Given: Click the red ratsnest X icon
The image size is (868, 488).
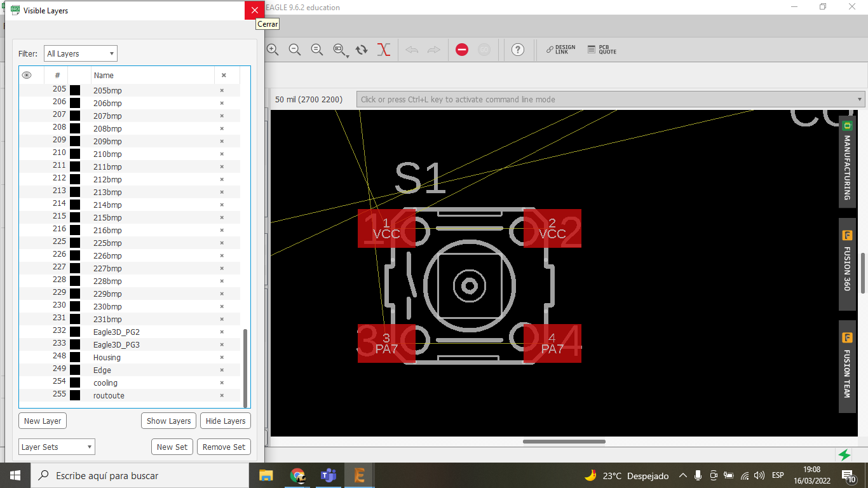Looking at the screenshot, I should (x=383, y=50).
